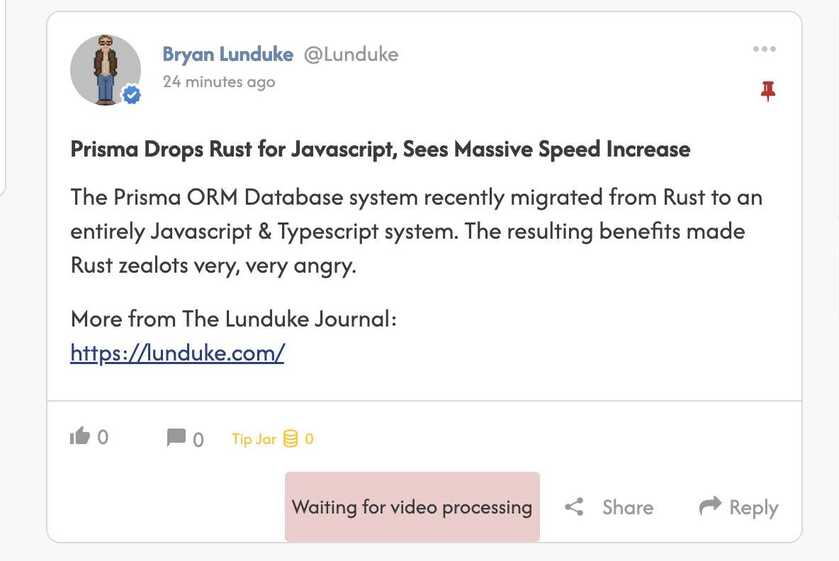Open comments via the speech bubble icon
This screenshot has height=561, width=839.
pos(176,437)
